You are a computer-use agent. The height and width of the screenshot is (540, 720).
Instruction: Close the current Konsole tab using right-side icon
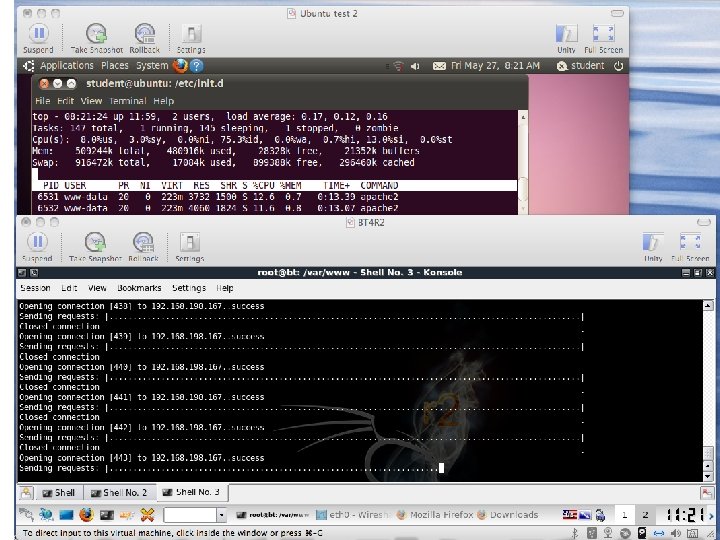707,493
